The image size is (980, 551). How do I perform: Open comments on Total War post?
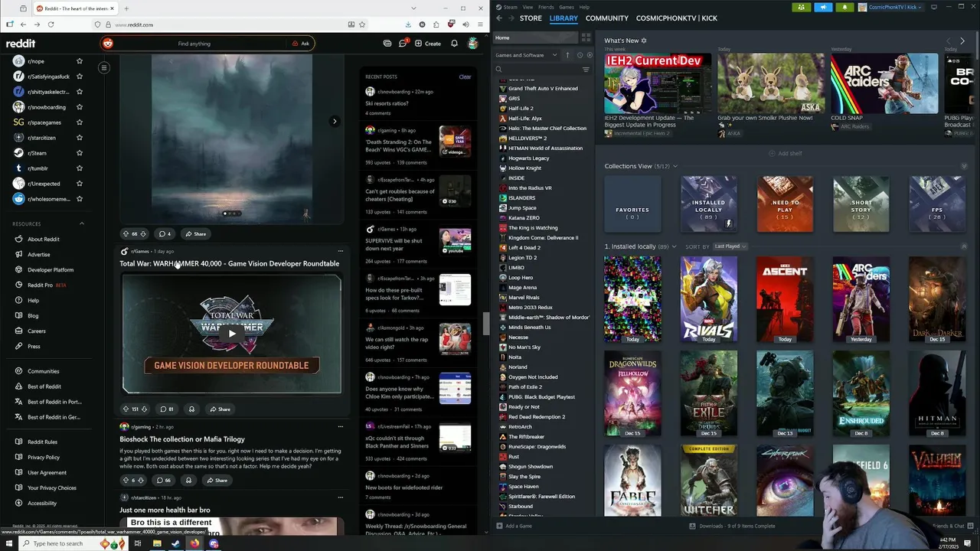pyautogui.click(x=166, y=409)
